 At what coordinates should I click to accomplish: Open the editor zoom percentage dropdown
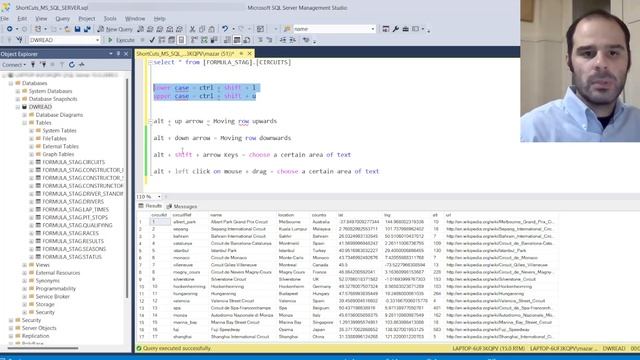pyautogui.click(x=159, y=197)
